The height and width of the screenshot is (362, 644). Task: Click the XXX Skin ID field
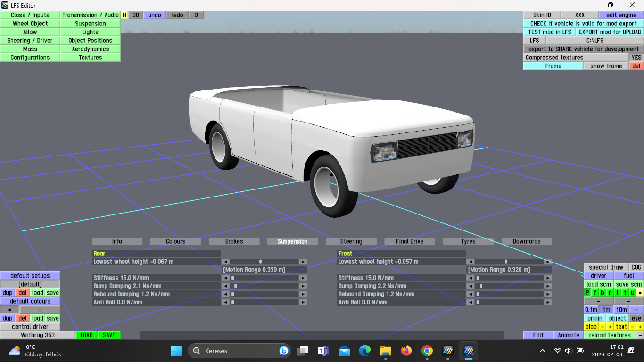pyautogui.click(x=579, y=15)
